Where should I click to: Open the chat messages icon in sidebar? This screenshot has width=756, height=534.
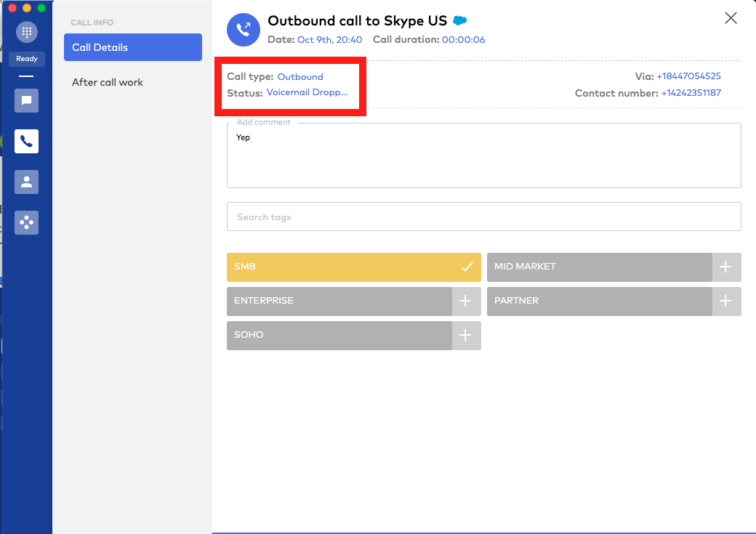26,101
